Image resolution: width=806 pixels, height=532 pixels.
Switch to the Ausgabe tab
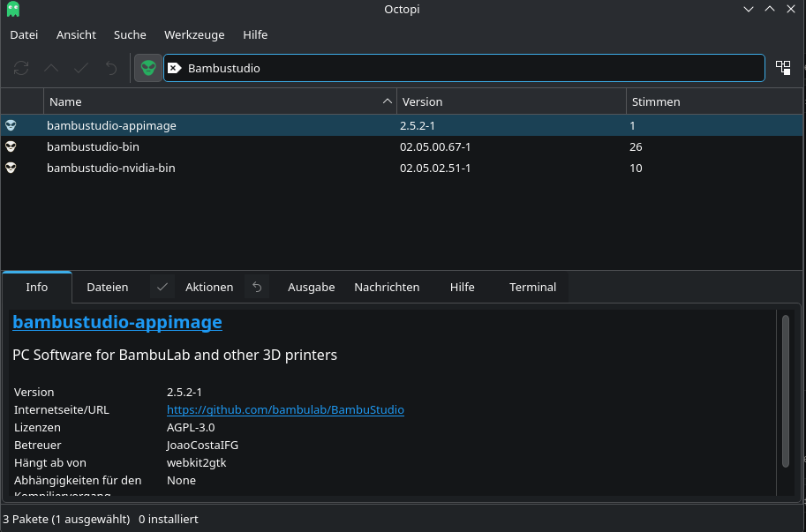tap(311, 287)
